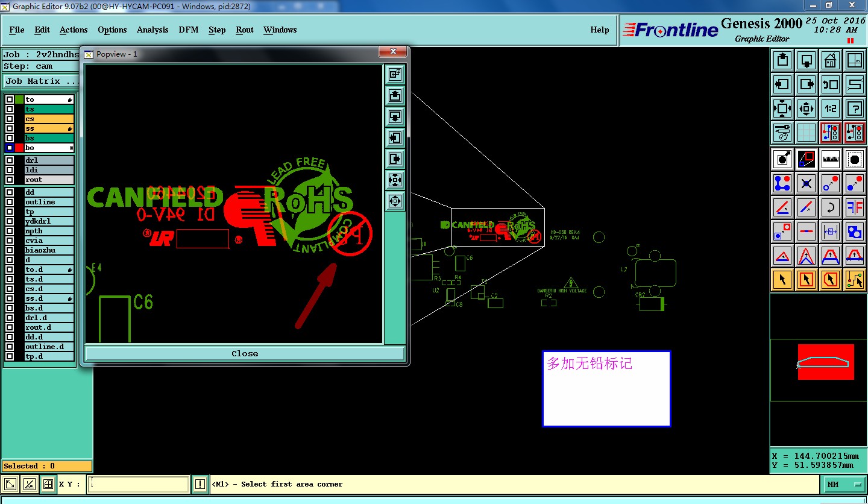Click the black circle with arrow icon
868x504 pixels.
pyautogui.click(x=782, y=159)
